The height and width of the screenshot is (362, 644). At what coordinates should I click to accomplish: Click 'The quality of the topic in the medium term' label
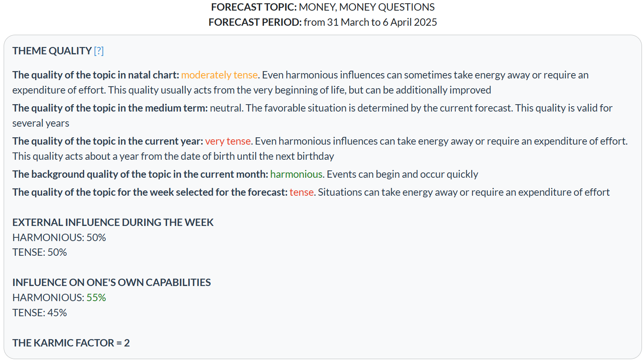pos(110,108)
